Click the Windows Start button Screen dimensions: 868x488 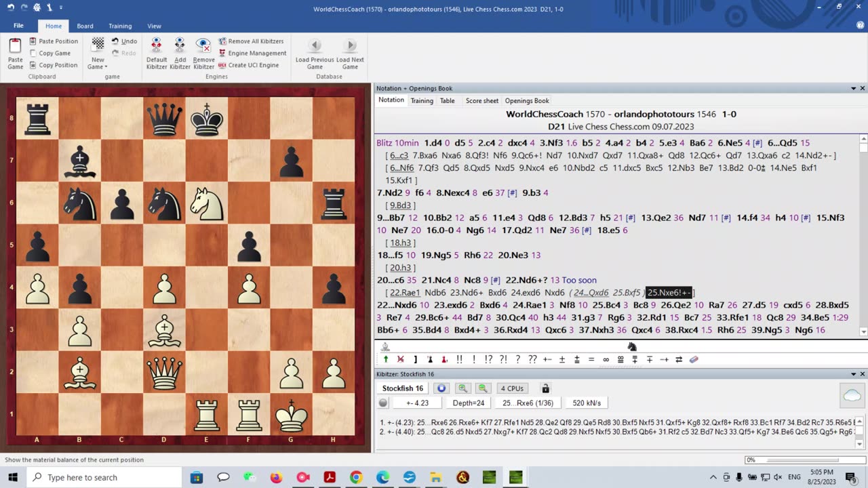pyautogui.click(x=14, y=477)
